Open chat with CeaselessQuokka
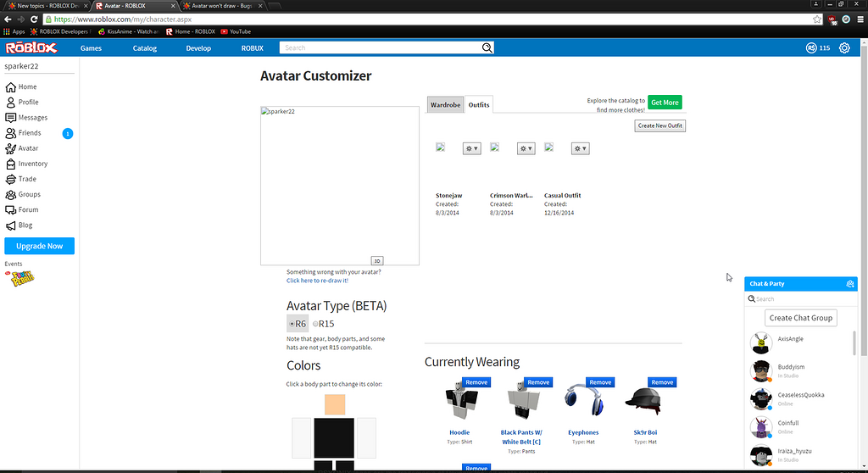 (800, 398)
